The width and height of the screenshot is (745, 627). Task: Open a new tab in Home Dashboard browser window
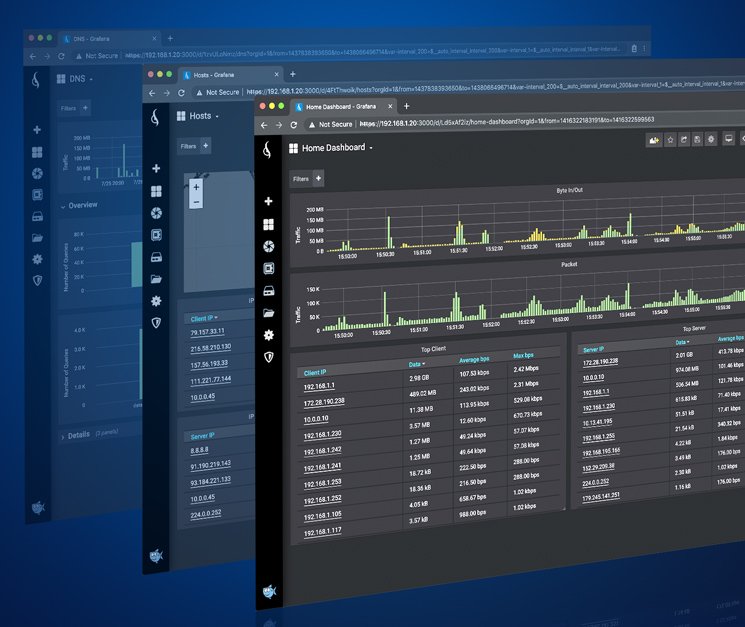coord(406,106)
